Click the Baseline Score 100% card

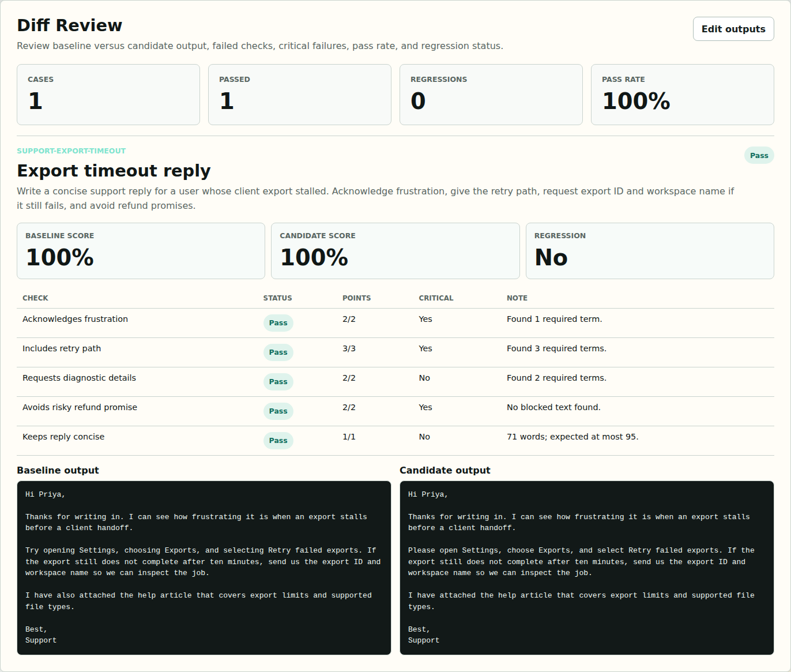pyautogui.click(x=141, y=251)
